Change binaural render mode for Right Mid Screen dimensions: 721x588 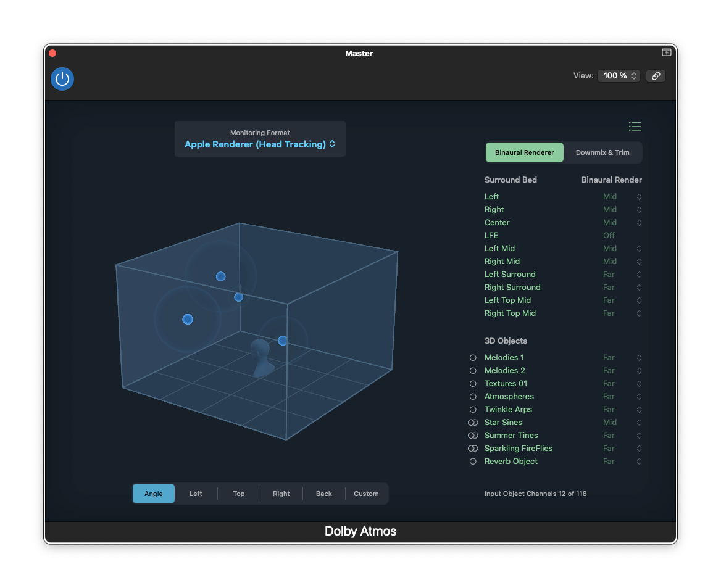click(639, 262)
